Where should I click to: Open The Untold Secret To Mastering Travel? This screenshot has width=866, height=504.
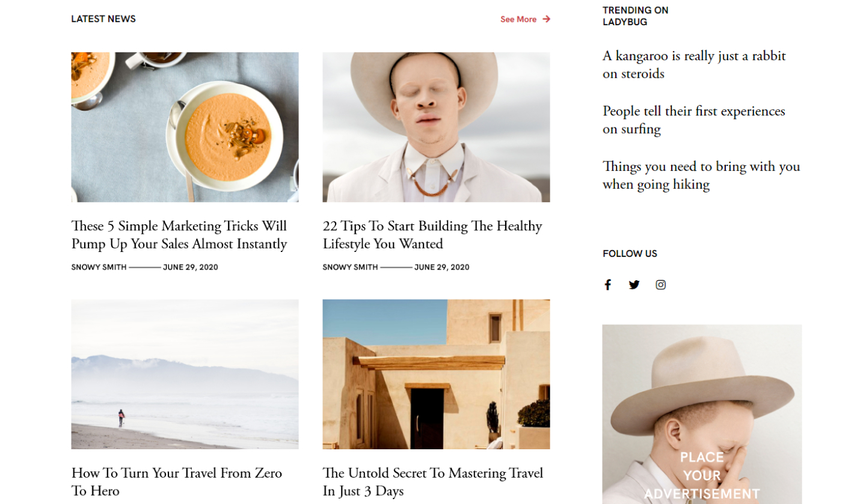[433, 482]
